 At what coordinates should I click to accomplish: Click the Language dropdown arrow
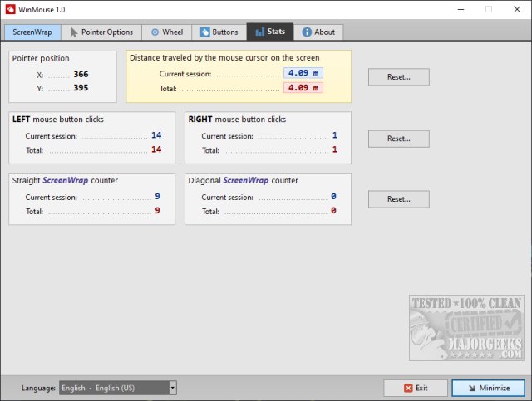tap(173, 388)
